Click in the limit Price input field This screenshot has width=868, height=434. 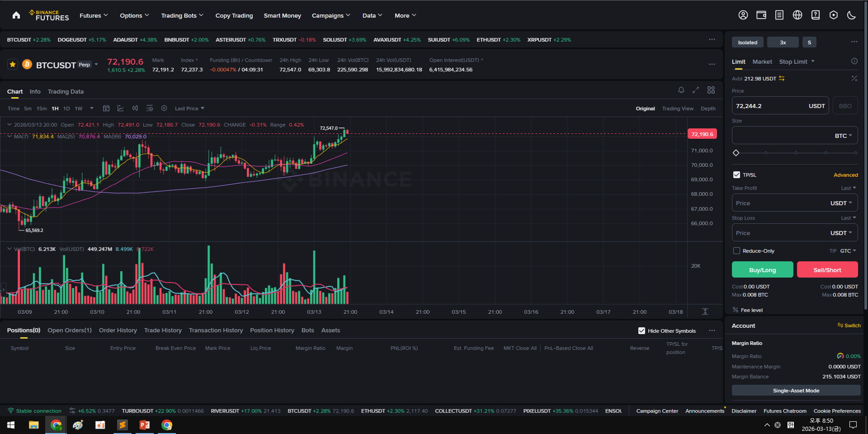(x=780, y=106)
